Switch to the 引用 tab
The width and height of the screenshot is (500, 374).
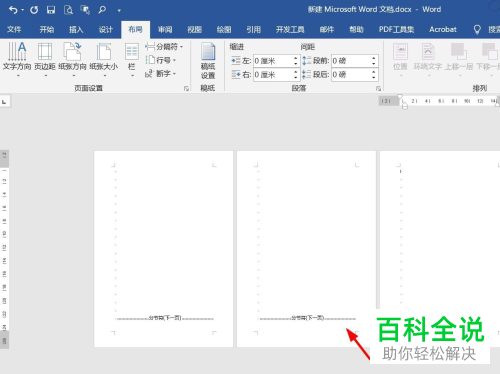coord(254,30)
